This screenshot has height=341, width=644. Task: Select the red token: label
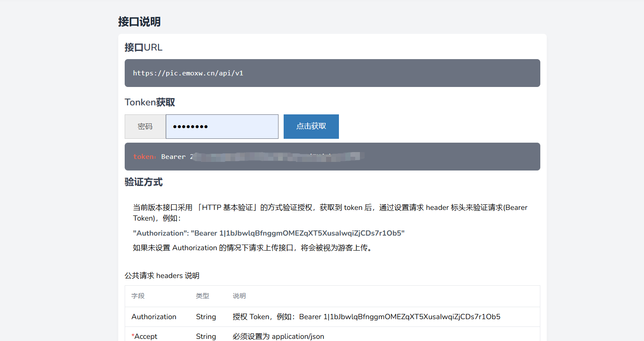pyautogui.click(x=144, y=156)
